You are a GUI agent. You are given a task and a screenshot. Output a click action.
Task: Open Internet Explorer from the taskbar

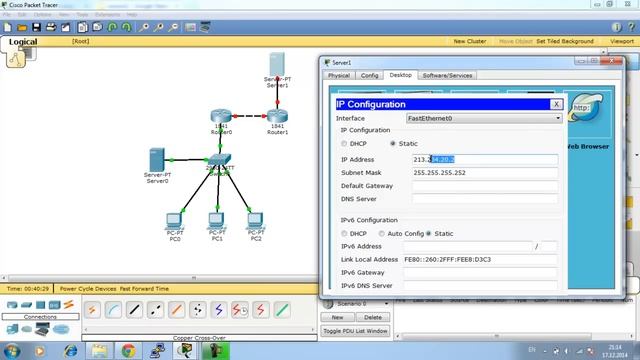point(70,351)
